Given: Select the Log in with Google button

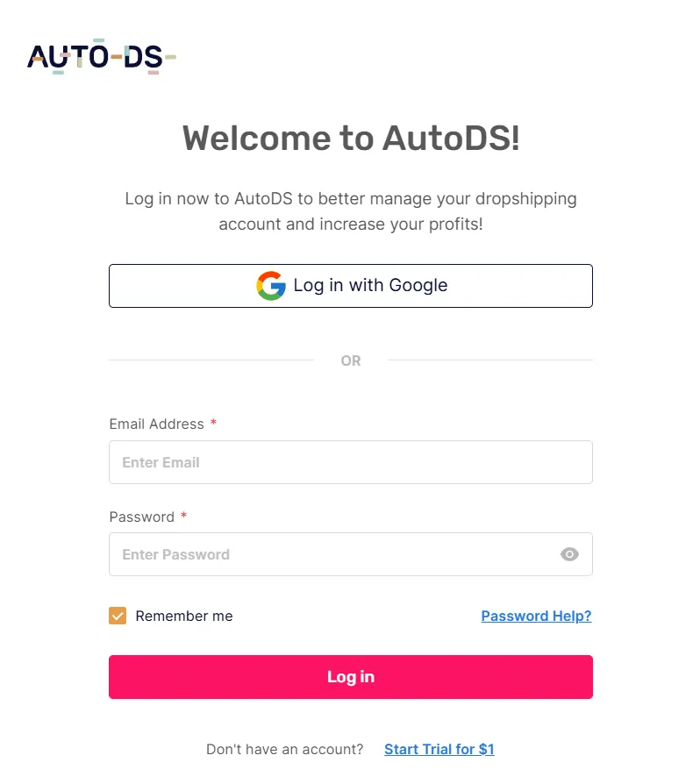Looking at the screenshot, I should 351,285.
